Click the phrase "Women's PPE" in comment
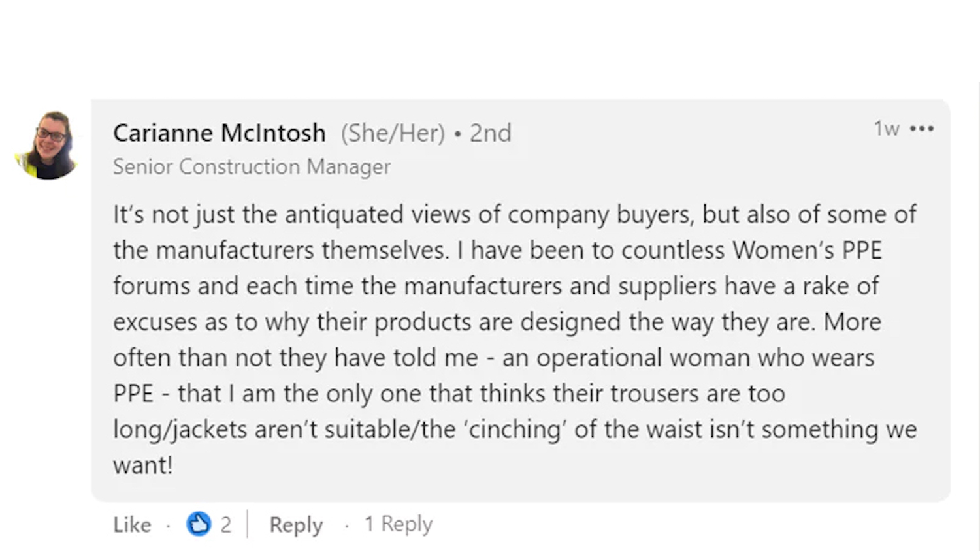This screenshot has width=980, height=551. pos(807,250)
